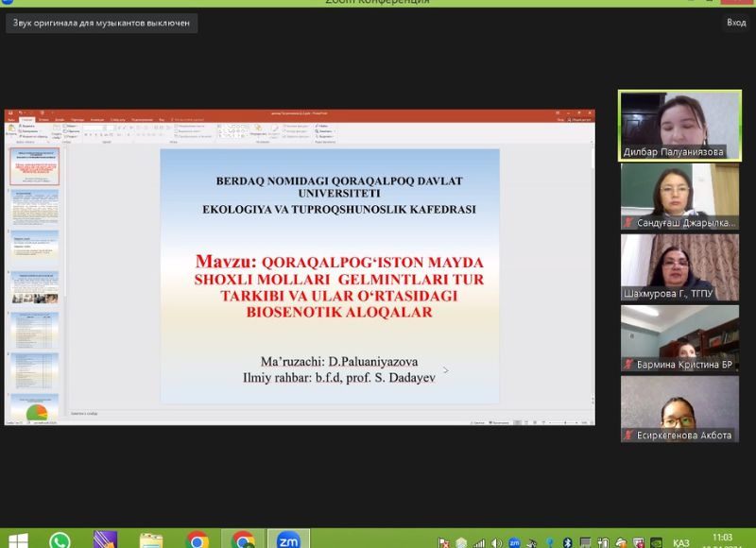This screenshot has width=756, height=548.
Task: Click the first slide thumbnail in PowerPoint
Action: (x=34, y=166)
